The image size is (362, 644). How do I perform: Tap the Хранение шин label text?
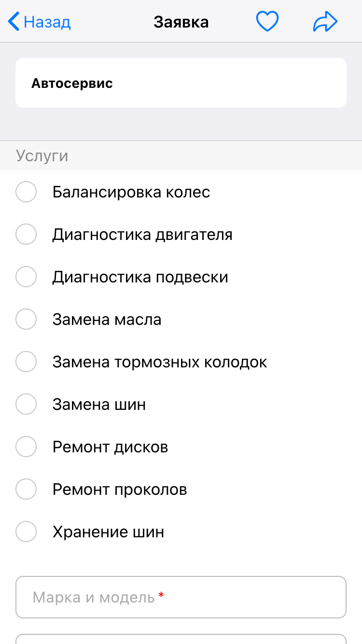point(108,532)
